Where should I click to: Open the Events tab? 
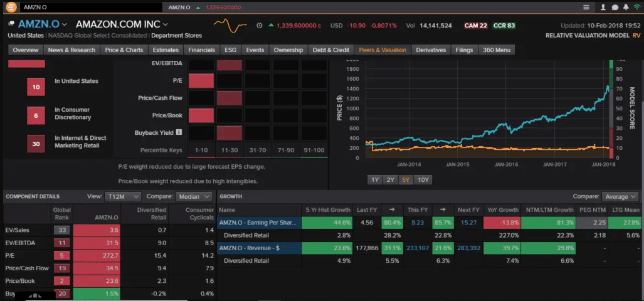click(255, 50)
